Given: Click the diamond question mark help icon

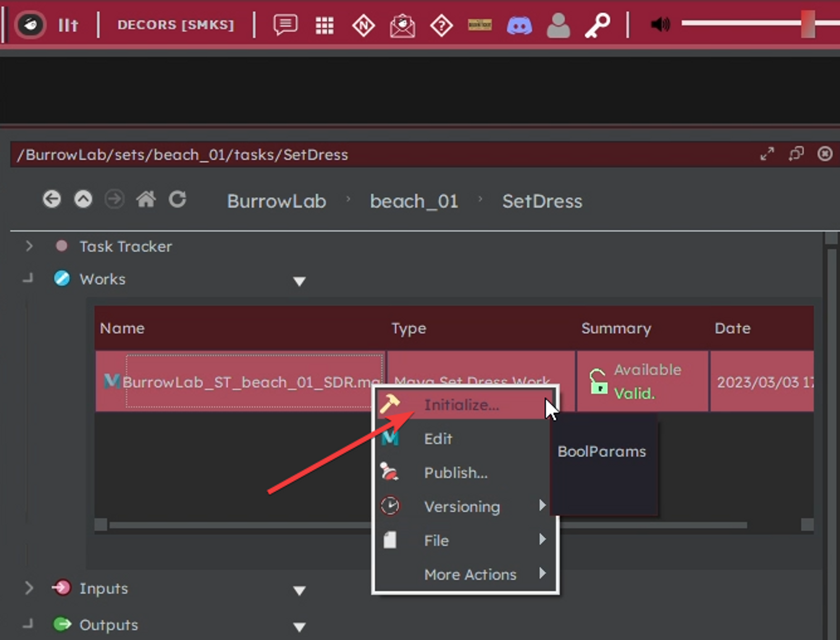Looking at the screenshot, I should pyautogui.click(x=441, y=26).
